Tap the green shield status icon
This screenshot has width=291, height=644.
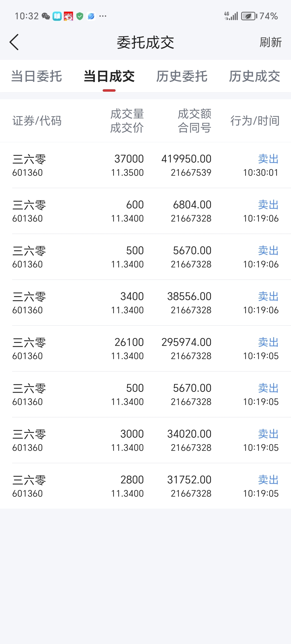click(80, 16)
